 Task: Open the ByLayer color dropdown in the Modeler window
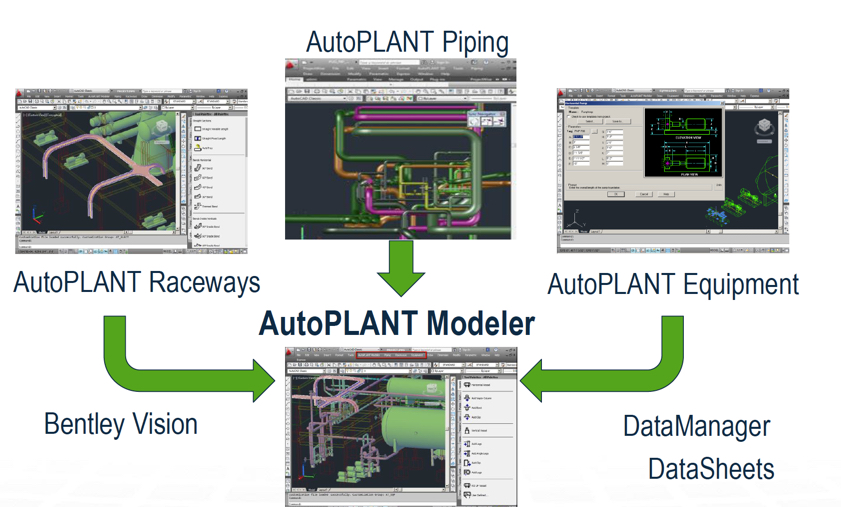447,371
